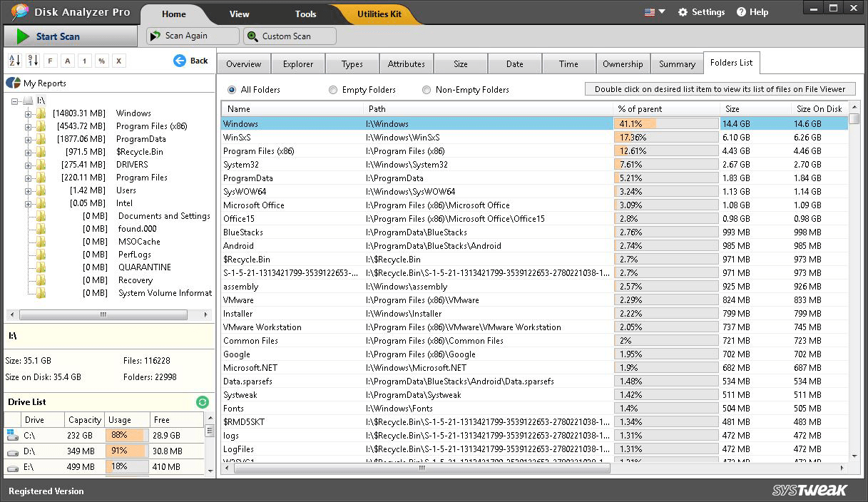Select the Non-Empty Folders radio button
Screen dimensions: 868x502
(427, 90)
